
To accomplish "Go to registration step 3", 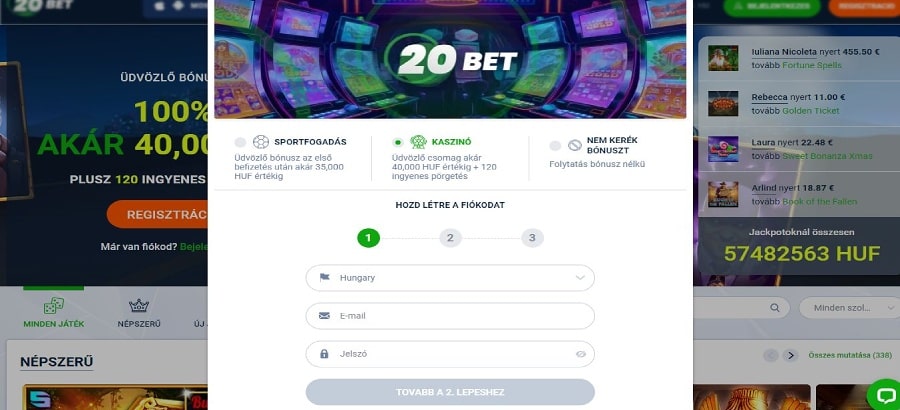I will coord(532,238).
